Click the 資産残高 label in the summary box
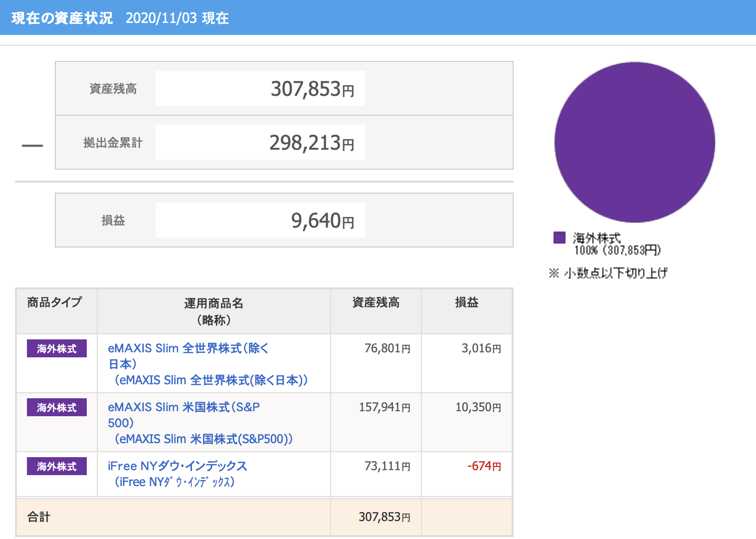 [x=113, y=89]
